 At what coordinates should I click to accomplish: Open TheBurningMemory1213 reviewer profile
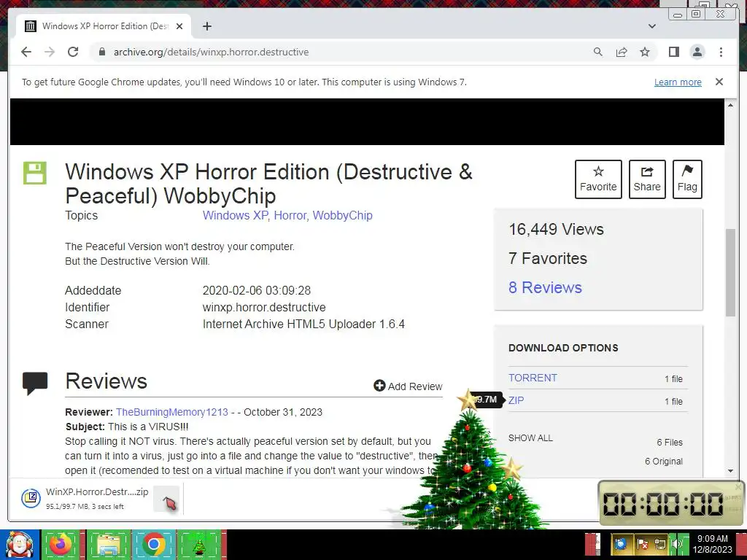click(x=172, y=412)
